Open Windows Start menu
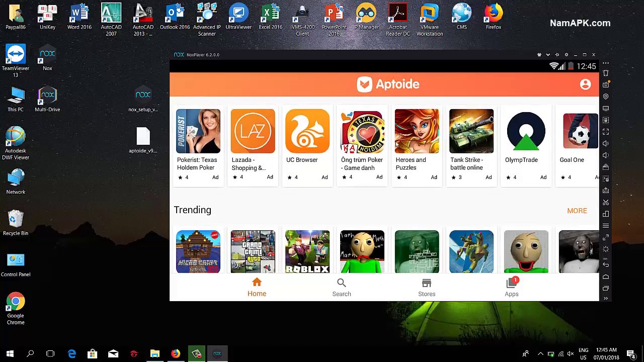Image resolution: width=644 pixels, height=362 pixels. [10, 354]
